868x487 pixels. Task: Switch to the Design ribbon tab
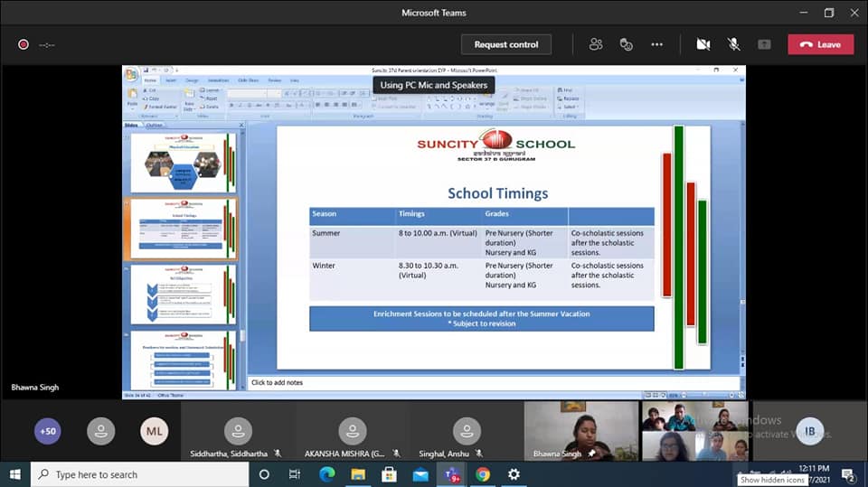(x=192, y=80)
